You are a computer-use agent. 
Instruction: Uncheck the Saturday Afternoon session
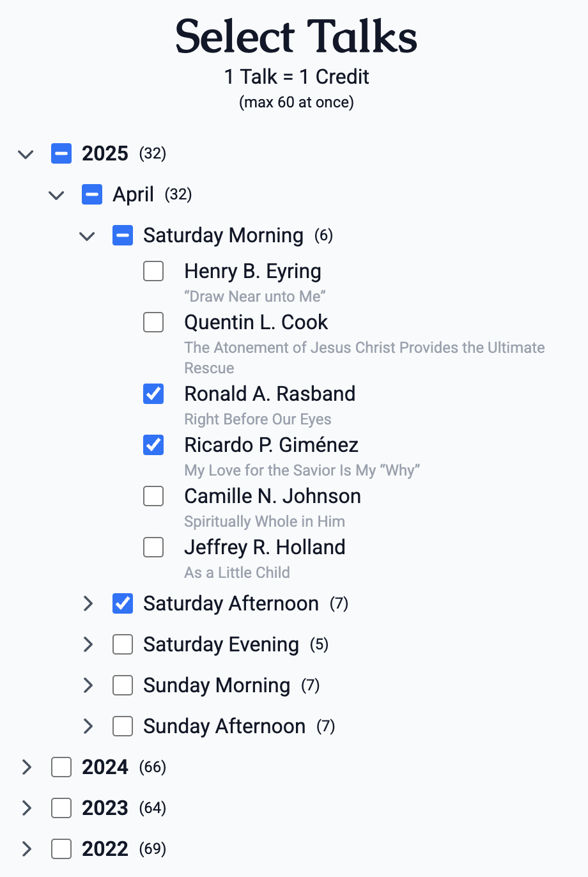click(x=122, y=603)
